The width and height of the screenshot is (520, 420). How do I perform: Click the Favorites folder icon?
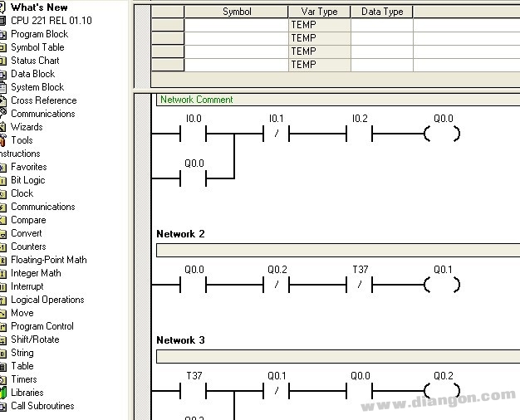pos(2,167)
